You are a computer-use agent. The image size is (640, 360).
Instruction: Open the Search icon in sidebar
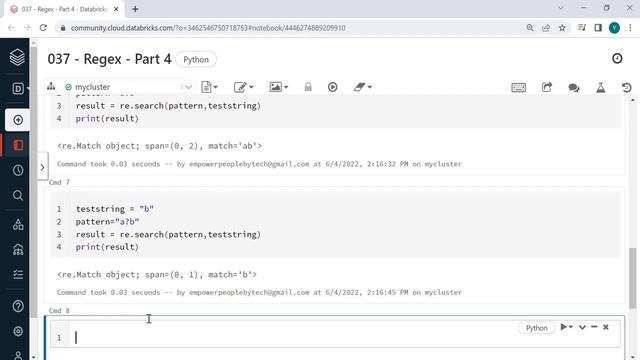18,196
